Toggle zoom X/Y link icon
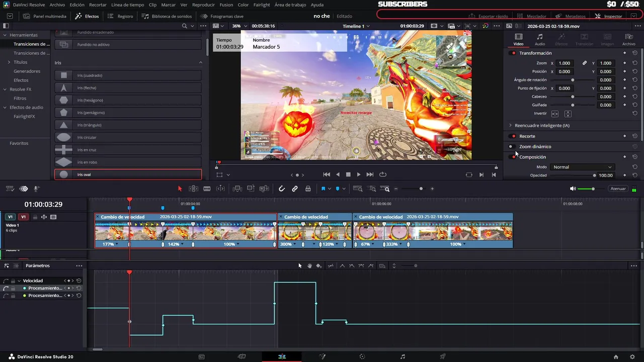Screen dimensions: 644x362 coord(585,63)
